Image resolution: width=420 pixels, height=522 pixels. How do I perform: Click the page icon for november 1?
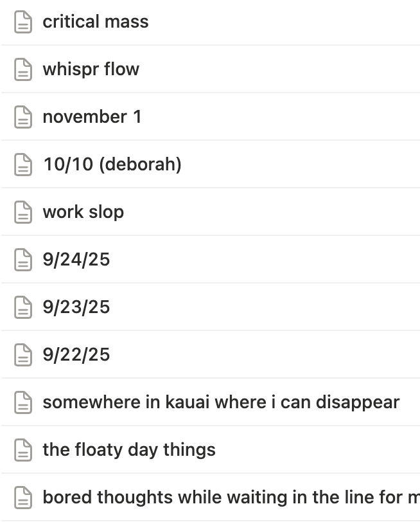[23, 117]
